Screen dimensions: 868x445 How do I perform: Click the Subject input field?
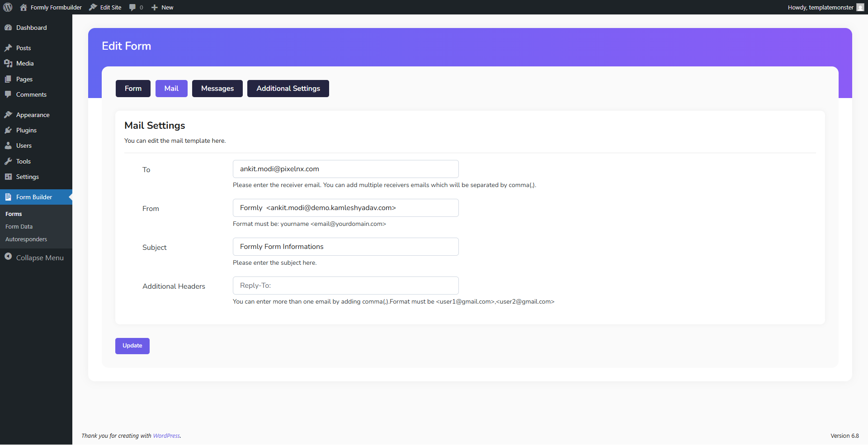pyautogui.click(x=346, y=247)
